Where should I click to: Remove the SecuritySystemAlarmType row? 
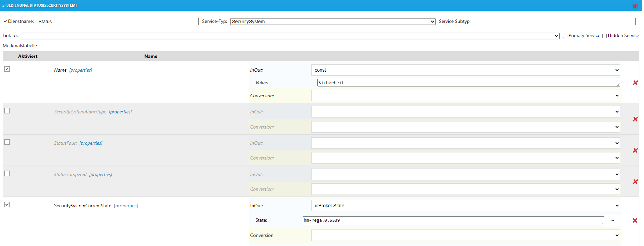coord(635,119)
